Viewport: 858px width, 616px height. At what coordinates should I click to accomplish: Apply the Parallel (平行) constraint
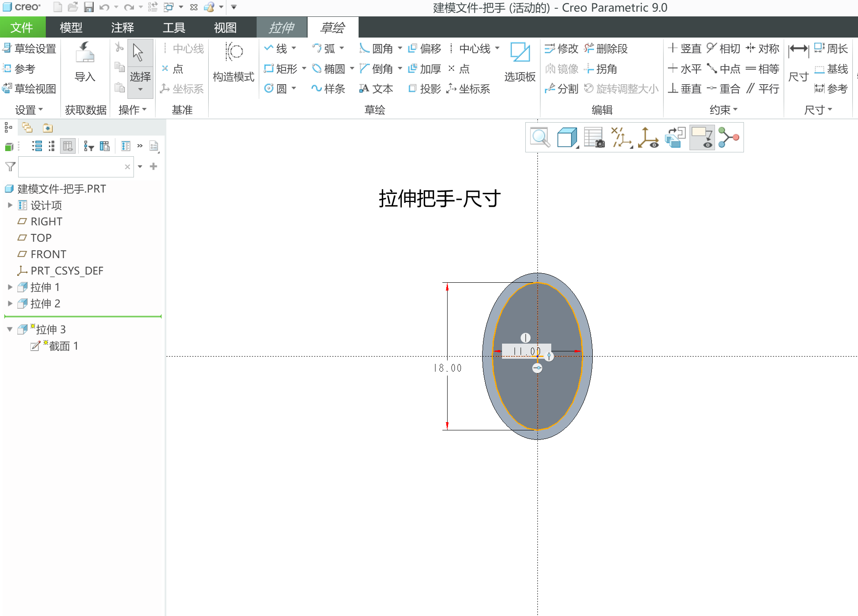click(x=763, y=88)
